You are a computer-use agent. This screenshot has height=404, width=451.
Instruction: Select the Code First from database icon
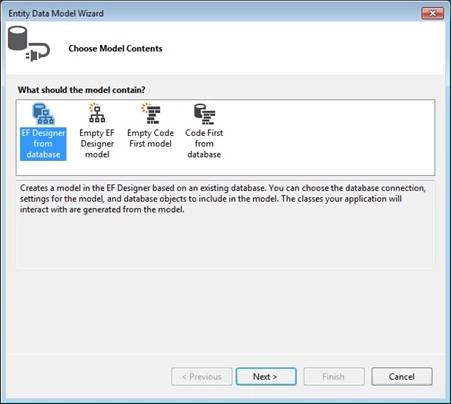coord(204,114)
